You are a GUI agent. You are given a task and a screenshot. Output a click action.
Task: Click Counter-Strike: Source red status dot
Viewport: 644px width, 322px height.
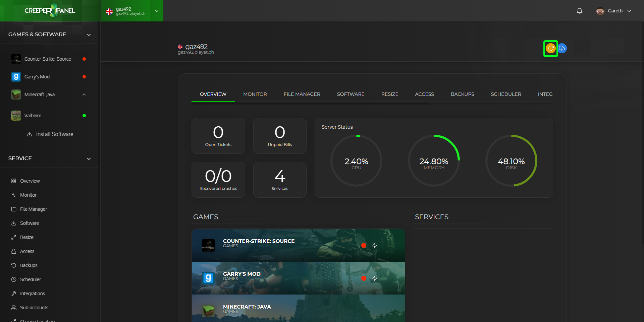tap(84, 59)
